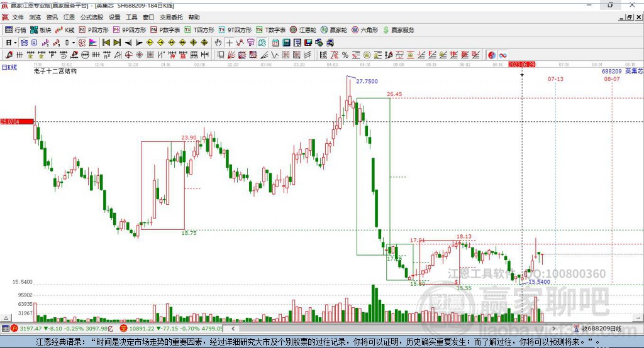Open the T数字表 tool

tap(270, 30)
